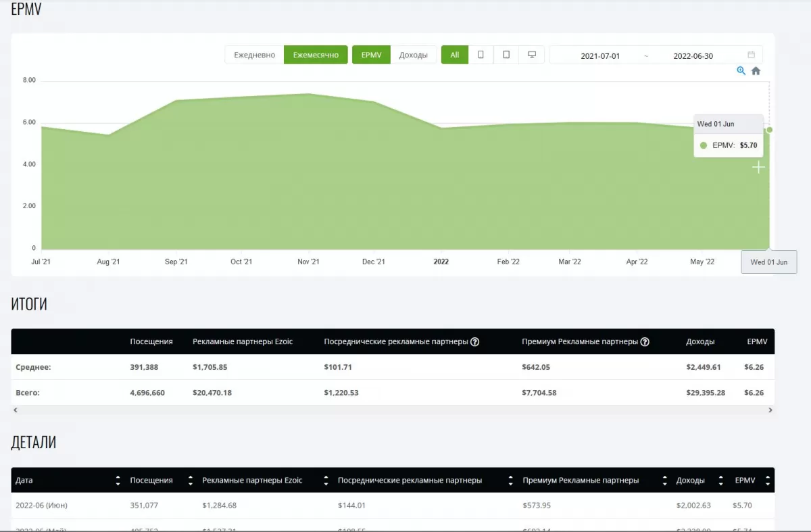Click the average income $2,449.61

tap(704, 367)
